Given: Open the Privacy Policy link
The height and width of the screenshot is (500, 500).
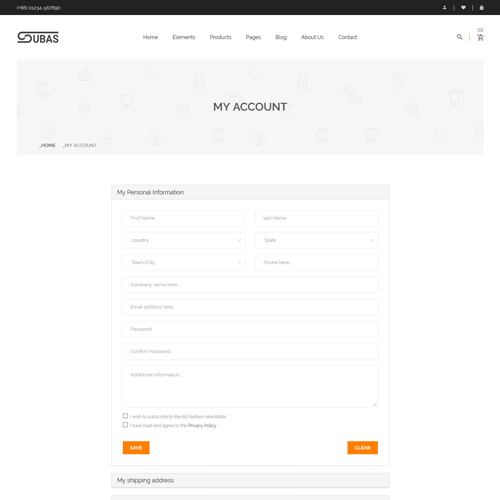Looking at the screenshot, I should [x=202, y=425].
